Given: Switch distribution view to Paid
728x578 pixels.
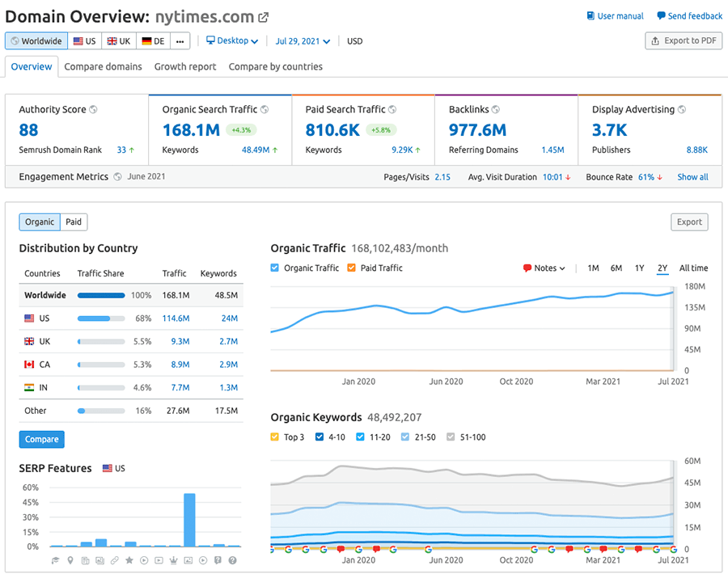Looking at the screenshot, I should tap(74, 221).
